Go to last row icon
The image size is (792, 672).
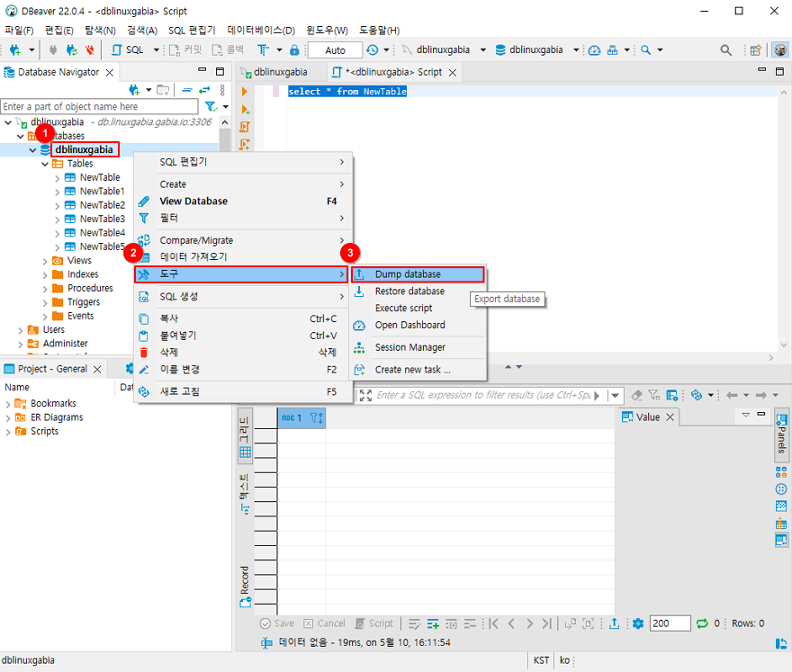(546, 623)
